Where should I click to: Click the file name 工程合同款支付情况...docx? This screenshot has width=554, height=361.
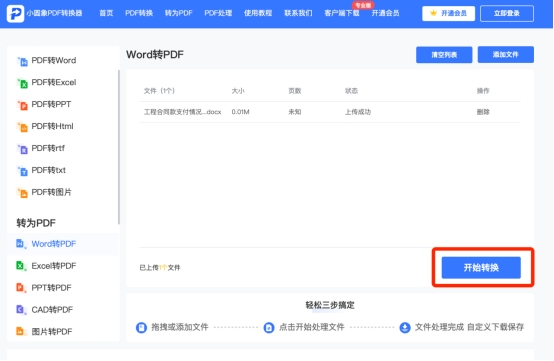coord(182,112)
